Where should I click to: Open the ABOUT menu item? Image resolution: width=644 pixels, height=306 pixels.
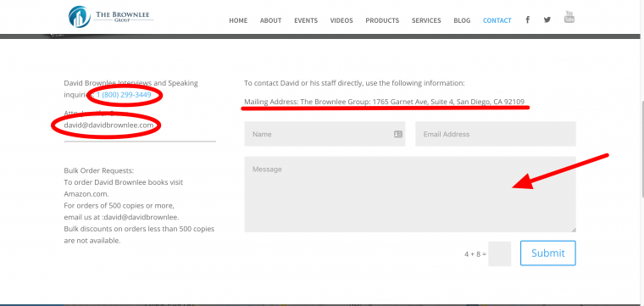270,20
